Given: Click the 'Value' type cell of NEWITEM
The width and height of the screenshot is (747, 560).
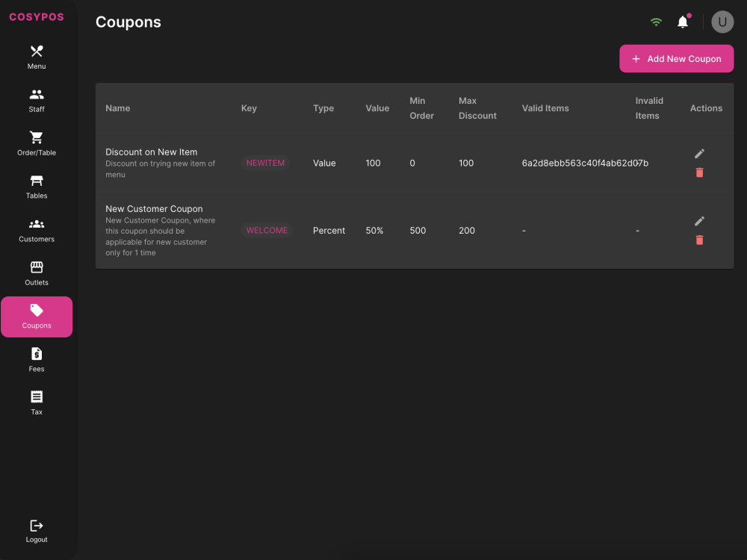Looking at the screenshot, I should pos(324,163).
